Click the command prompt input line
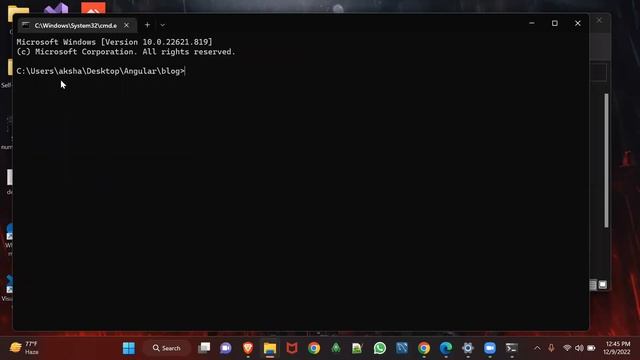 [100, 71]
